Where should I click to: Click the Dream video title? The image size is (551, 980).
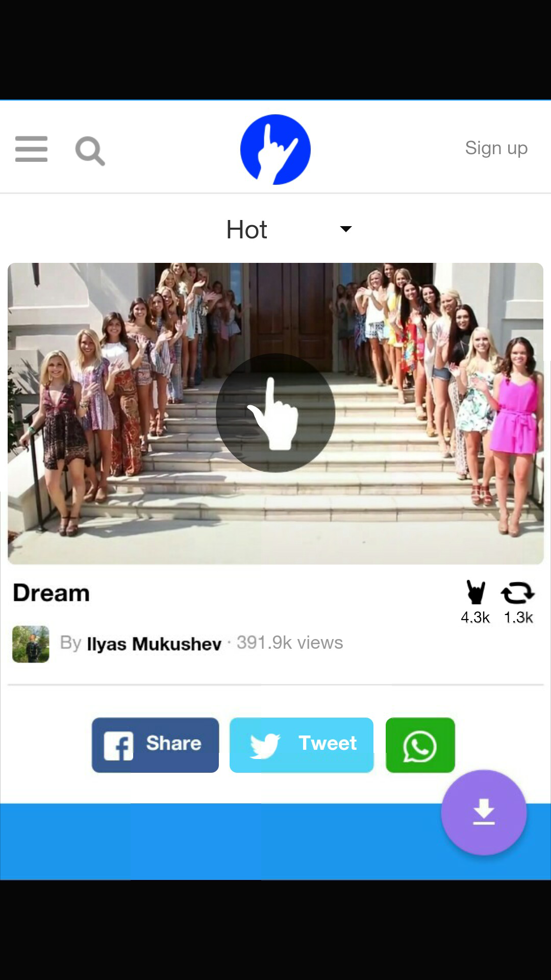point(51,593)
